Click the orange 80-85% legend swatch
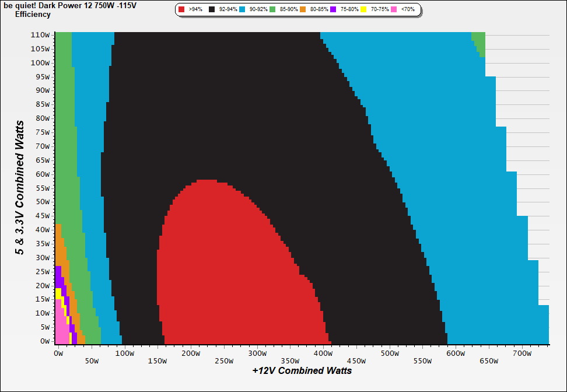This screenshot has width=567, height=392. point(303,10)
